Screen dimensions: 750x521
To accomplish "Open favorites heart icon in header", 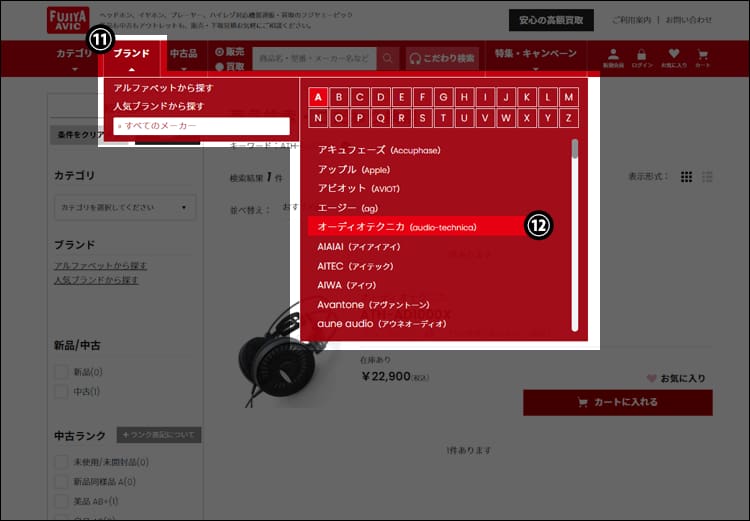I will click(x=674, y=58).
